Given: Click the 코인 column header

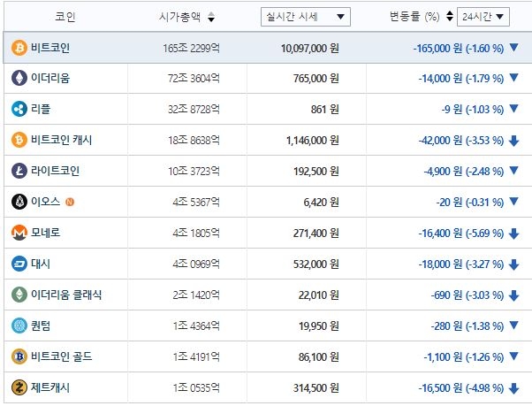Looking at the screenshot, I should 65,17.
